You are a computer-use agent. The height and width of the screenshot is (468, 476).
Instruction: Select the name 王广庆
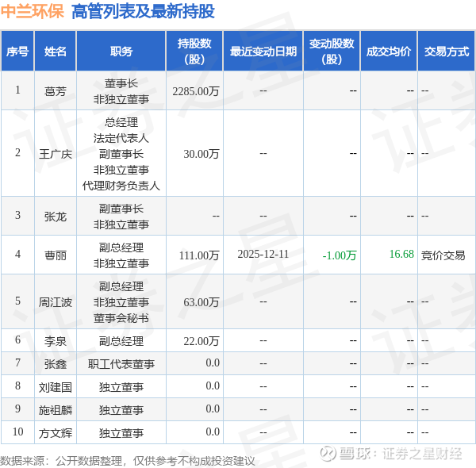(x=56, y=154)
